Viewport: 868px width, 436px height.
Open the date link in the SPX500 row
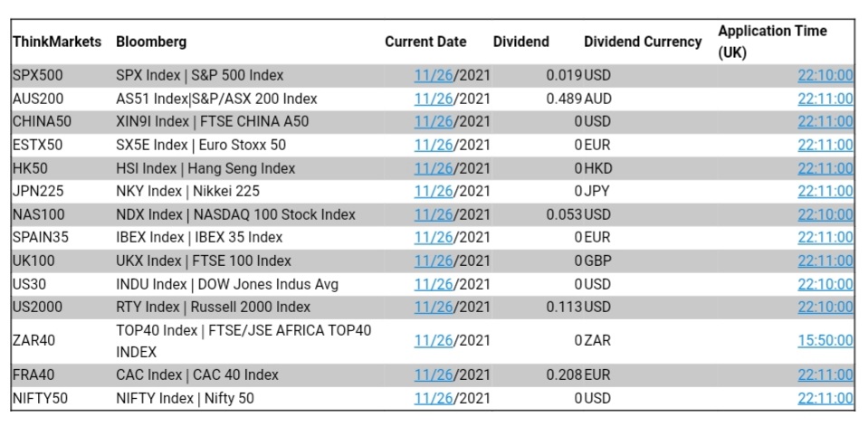point(434,75)
